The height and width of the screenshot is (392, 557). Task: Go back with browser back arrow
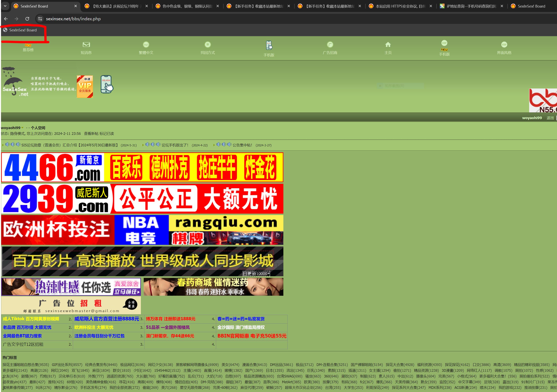click(6, 19)
